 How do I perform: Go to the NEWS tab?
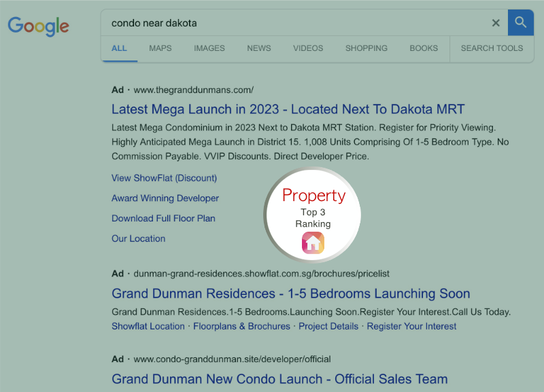point(259,48)
